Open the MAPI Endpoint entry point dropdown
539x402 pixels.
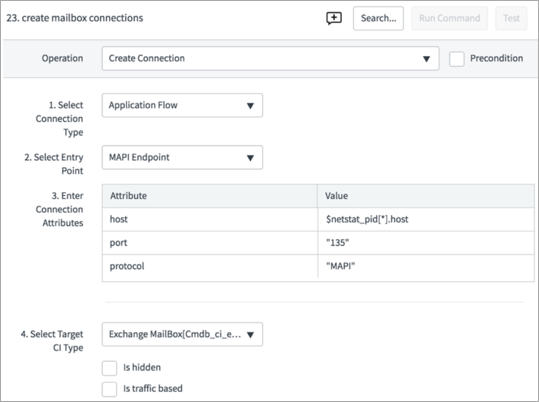click(182, 157)
